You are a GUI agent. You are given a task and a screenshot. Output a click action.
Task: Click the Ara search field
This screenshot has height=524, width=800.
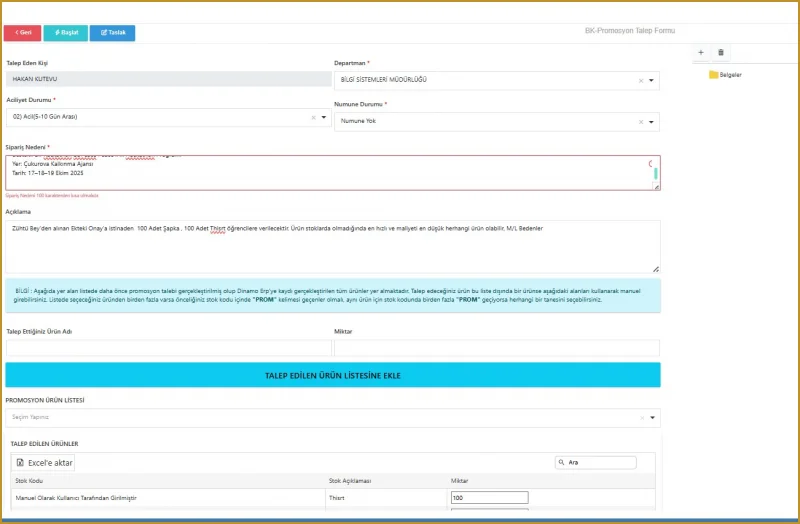[598, 463]
